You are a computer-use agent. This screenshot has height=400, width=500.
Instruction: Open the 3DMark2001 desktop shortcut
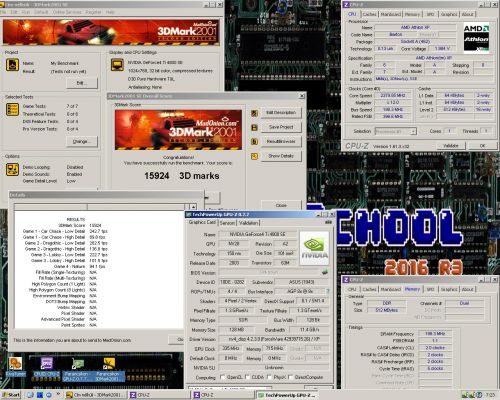(x=108, y=369)
